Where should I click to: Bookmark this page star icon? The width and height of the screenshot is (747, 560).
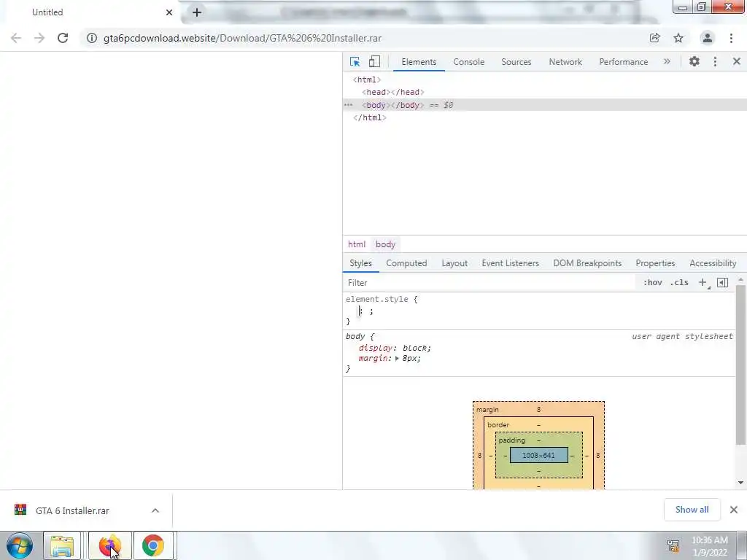point(678,38)
